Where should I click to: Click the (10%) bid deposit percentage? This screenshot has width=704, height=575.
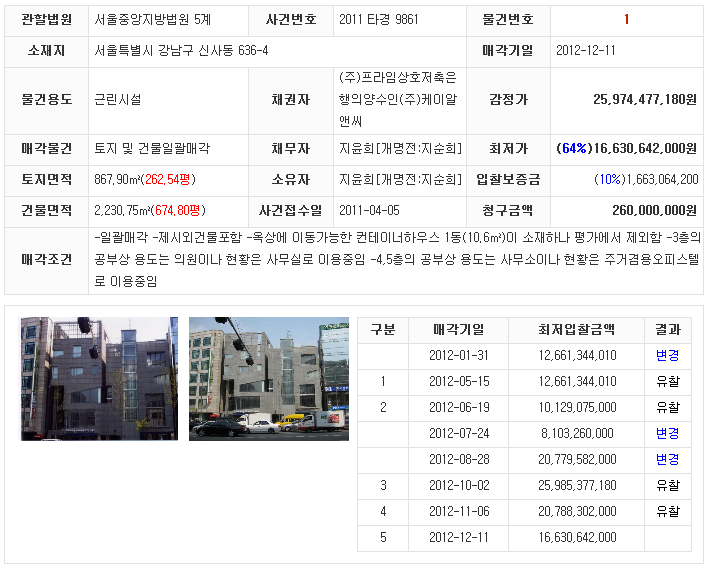click(610, 180)
